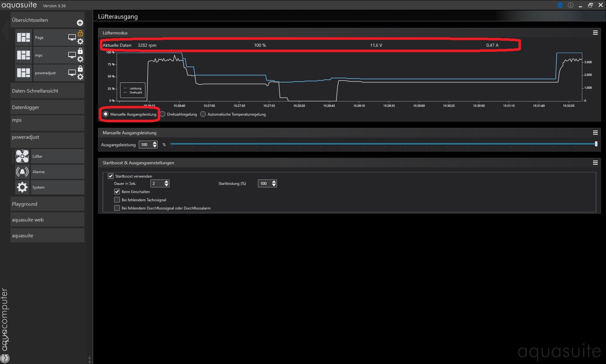The width and height of the screenshot is (606, 364).
Task: Open the Lüfter fan icon
Action: (22, 156)
